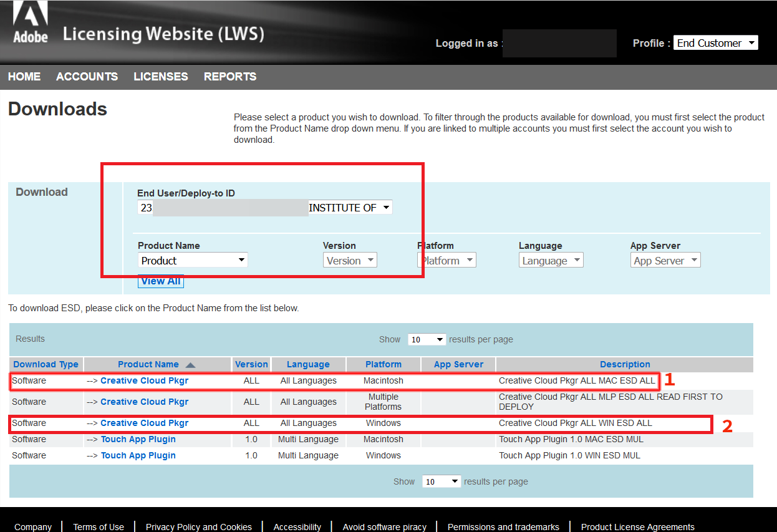Screen dimensions: 777x532
Task: Go to the HOME menu
Action: pyautogui.click(x=24, y=77)
